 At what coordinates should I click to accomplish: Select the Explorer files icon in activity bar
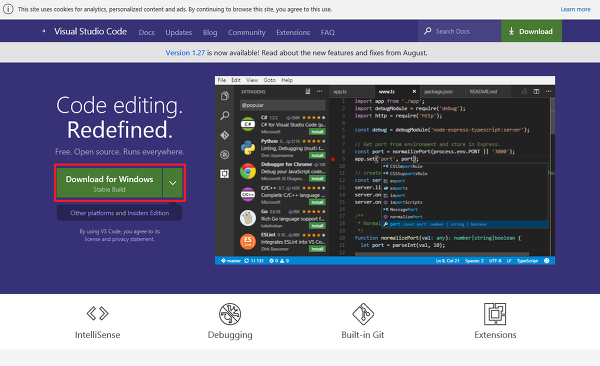(225, 96)
